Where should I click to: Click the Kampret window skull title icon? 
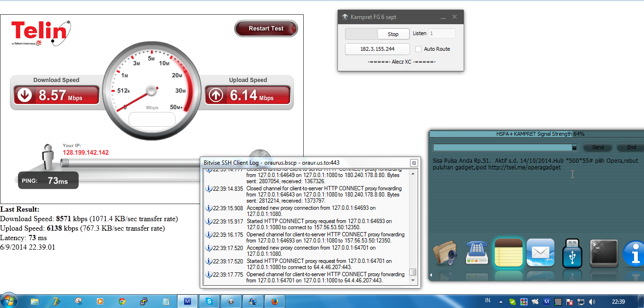[345, 17]
